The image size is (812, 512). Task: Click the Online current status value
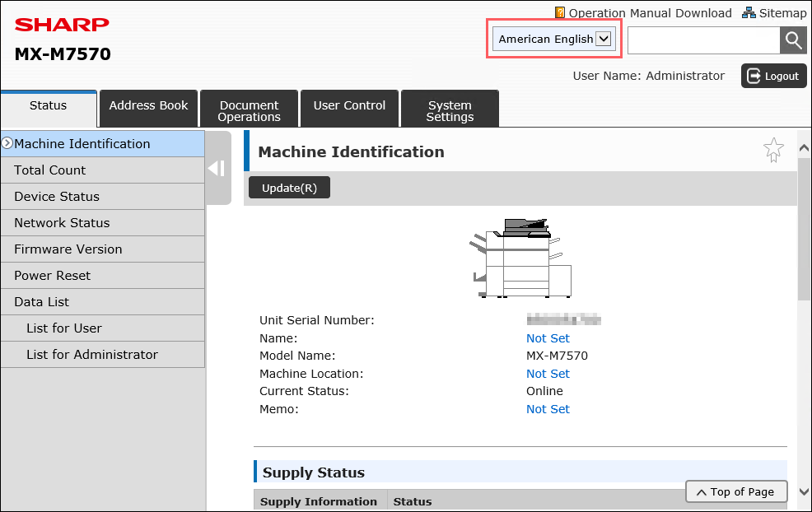(545, 391)
